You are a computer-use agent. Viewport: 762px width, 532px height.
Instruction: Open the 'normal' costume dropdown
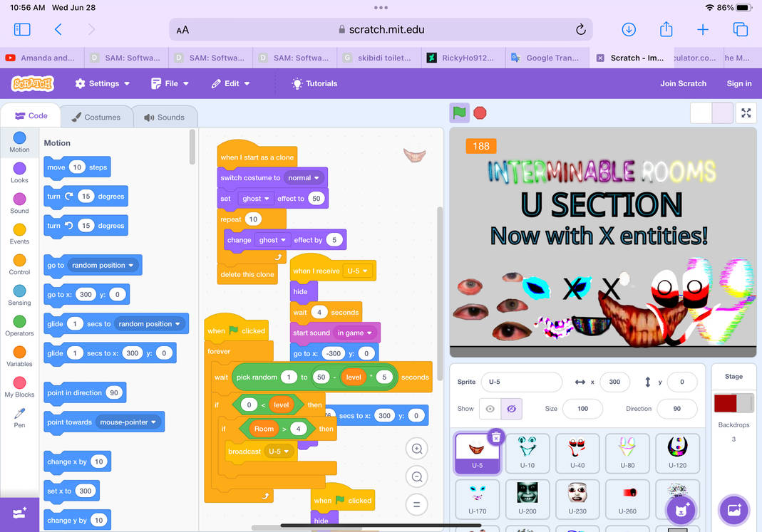[303, 177]
